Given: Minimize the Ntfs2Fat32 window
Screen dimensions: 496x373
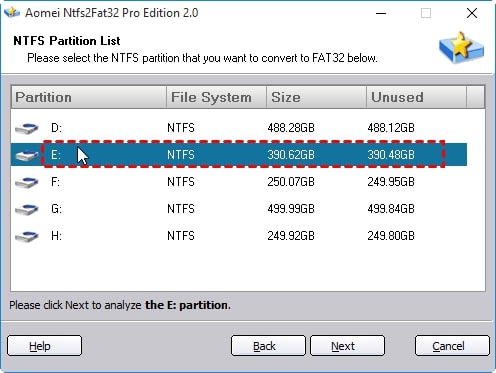Looking at the screenshot, I should [381, 13].
